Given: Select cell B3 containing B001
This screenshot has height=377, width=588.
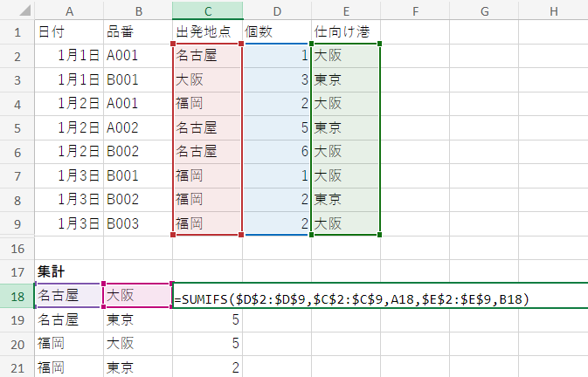Looking at the screenshot, I should click(138, 79).
